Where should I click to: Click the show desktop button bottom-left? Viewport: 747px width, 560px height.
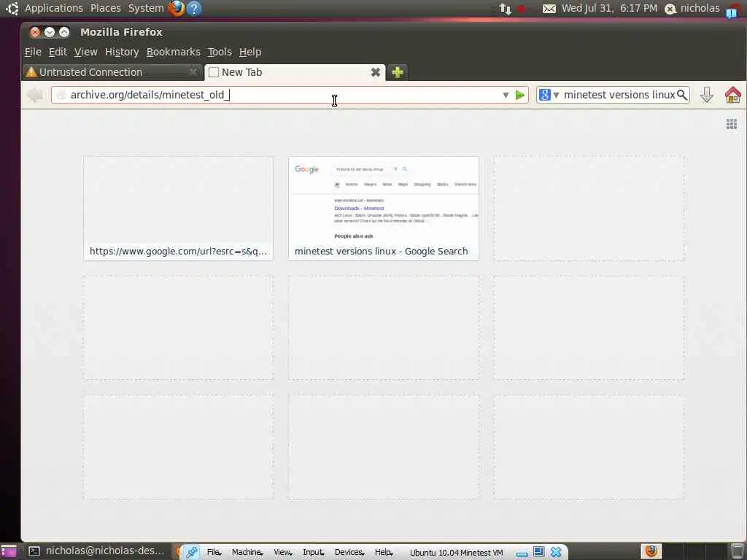pyautogui.click(x=9, y=551)
